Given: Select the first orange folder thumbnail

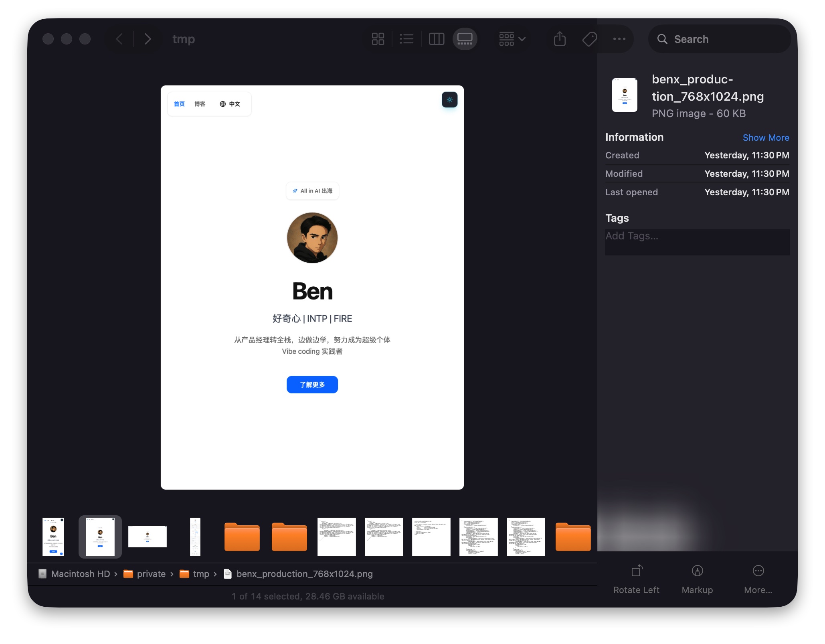Looking at the screenshot, I should [242, 537].
